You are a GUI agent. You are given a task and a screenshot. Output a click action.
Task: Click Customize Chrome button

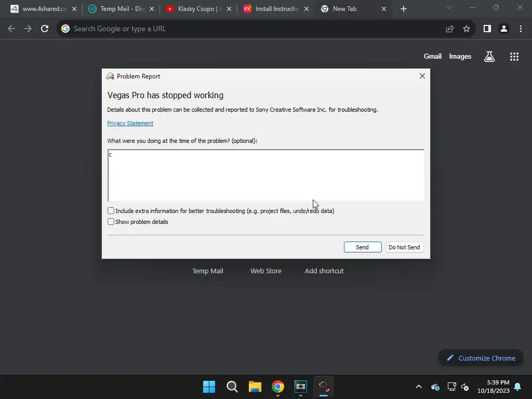tap(481, 358)
